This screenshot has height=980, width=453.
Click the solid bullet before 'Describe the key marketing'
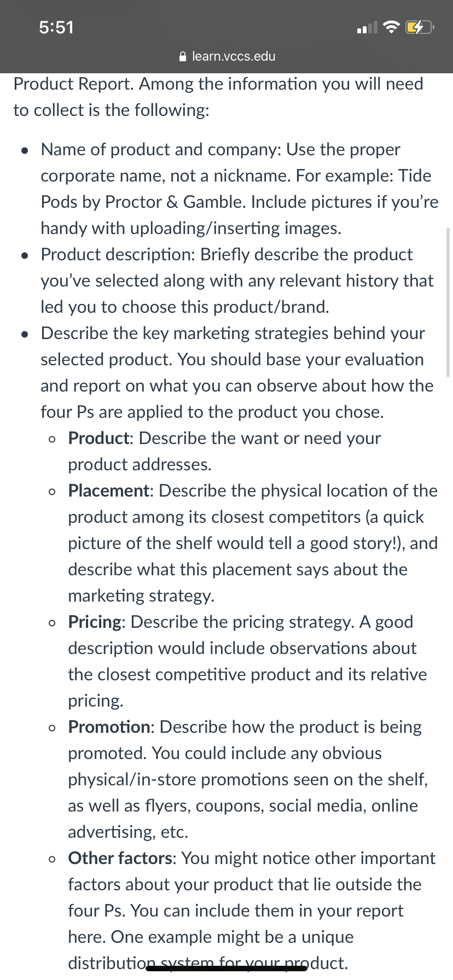point(25,334)
